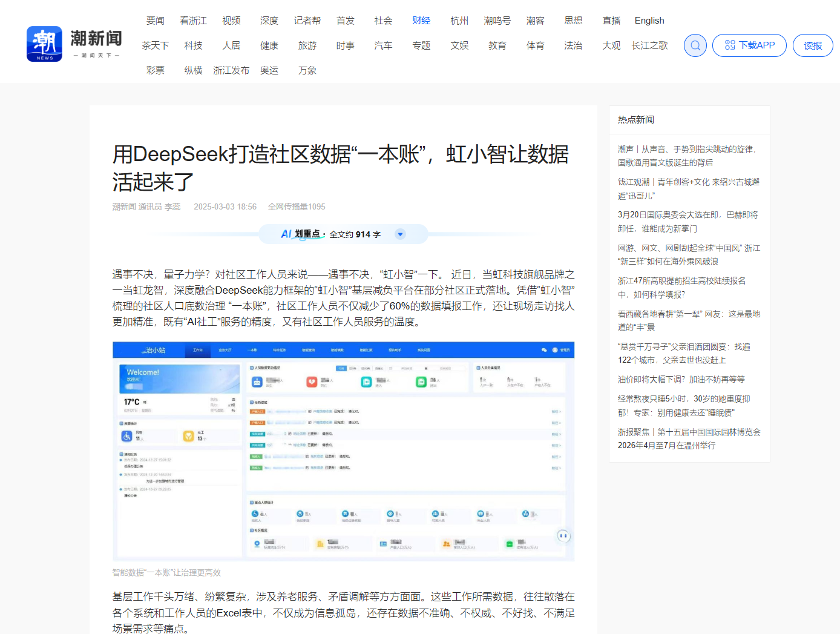The width and height of the screenshot is (840, 634).
Task: Open news on 浙江47所高职提前招生
Action: [x=681, y=288]
